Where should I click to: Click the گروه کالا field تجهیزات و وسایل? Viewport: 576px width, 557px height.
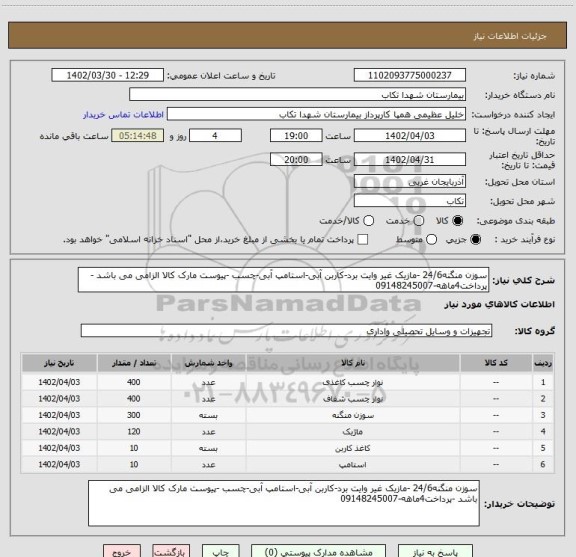click(286, 331)
